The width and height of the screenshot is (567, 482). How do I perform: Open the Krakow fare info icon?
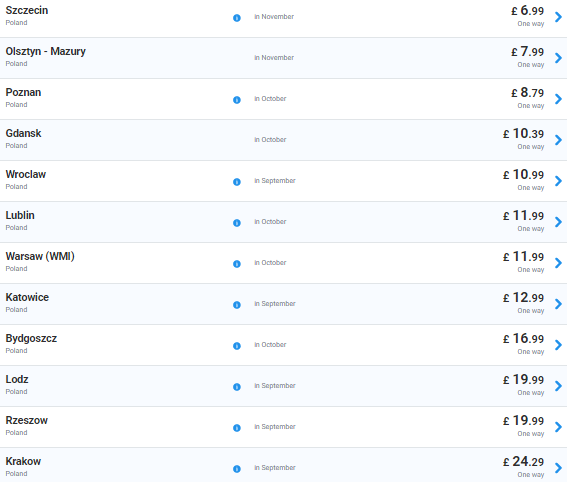237,469
